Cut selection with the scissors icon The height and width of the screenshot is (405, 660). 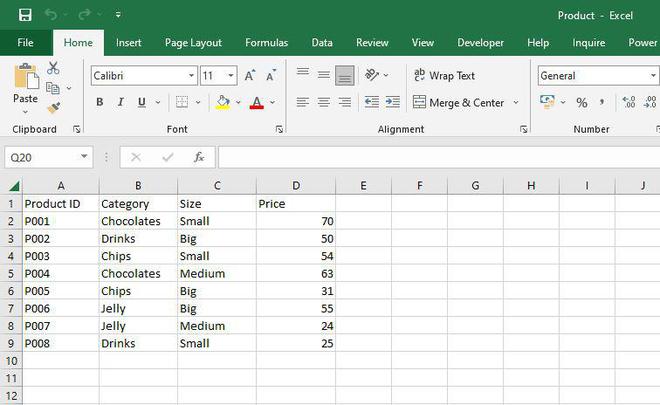pos(53,68)
